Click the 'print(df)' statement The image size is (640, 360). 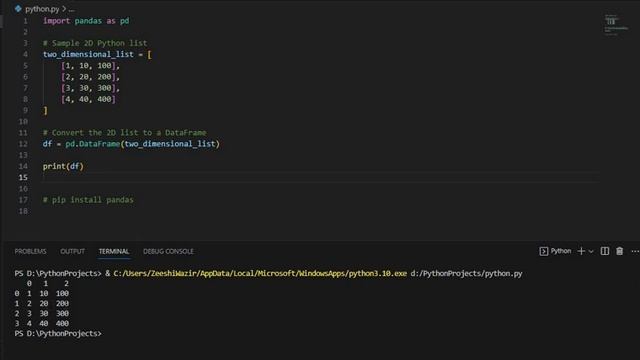click(63, 167)
